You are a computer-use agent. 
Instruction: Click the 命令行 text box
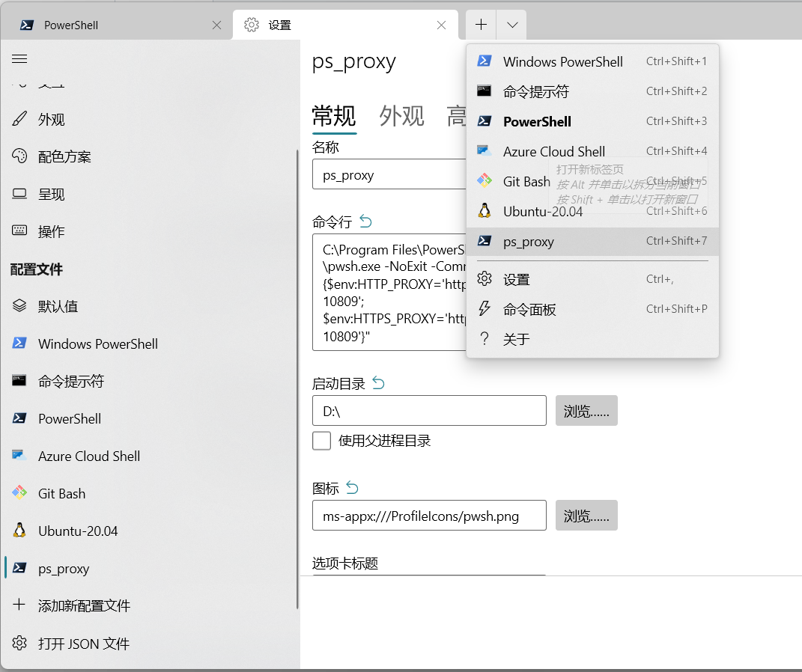click(389, 292)
